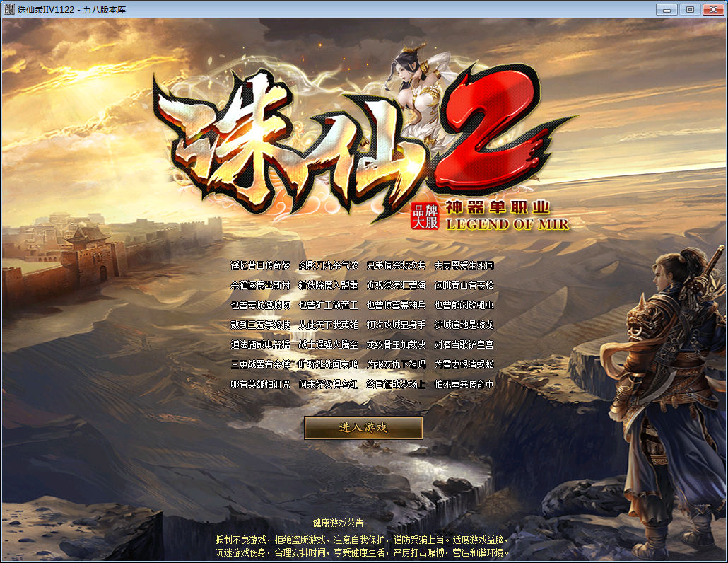
Task: Maximize the 诛仙录II window
Action: click(x=690, y=9)
